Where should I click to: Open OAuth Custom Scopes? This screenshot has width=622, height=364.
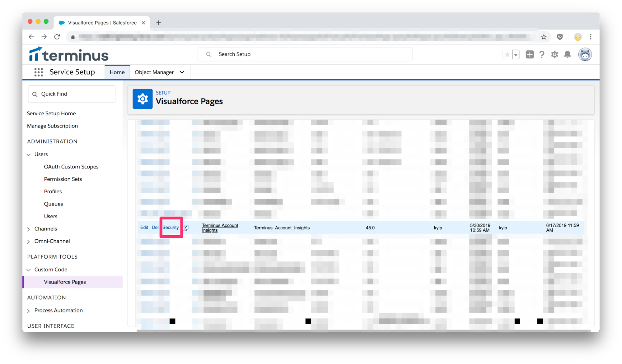[71, 167]
